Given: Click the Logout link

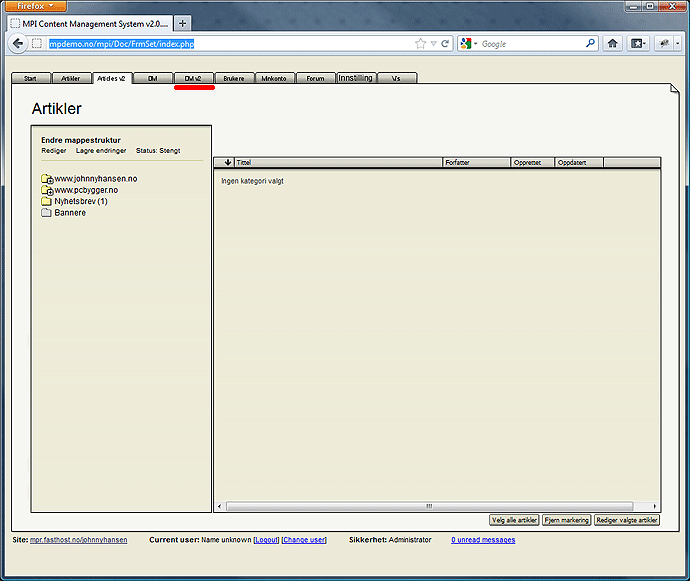Looking at the screenshot, I should tap(266, 540).
